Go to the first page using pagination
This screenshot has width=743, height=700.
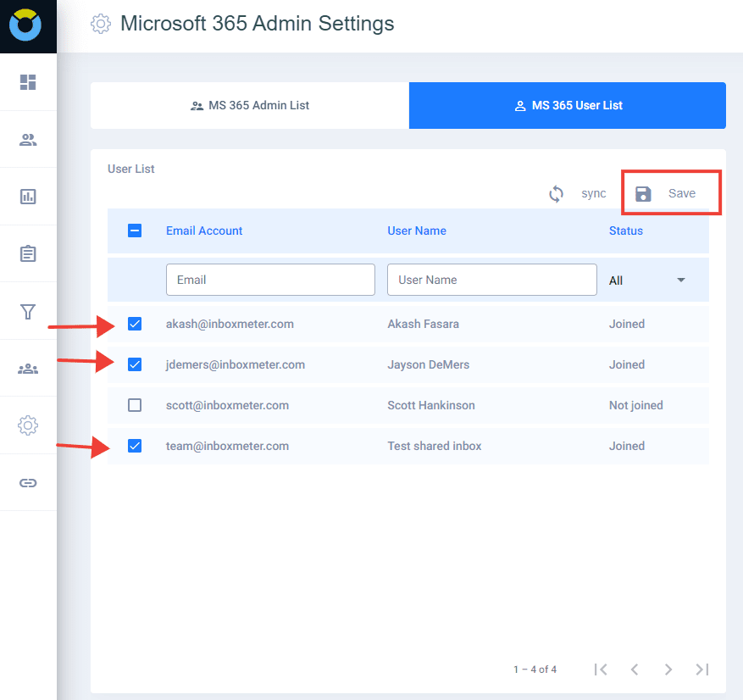click(x=601, y=669)
